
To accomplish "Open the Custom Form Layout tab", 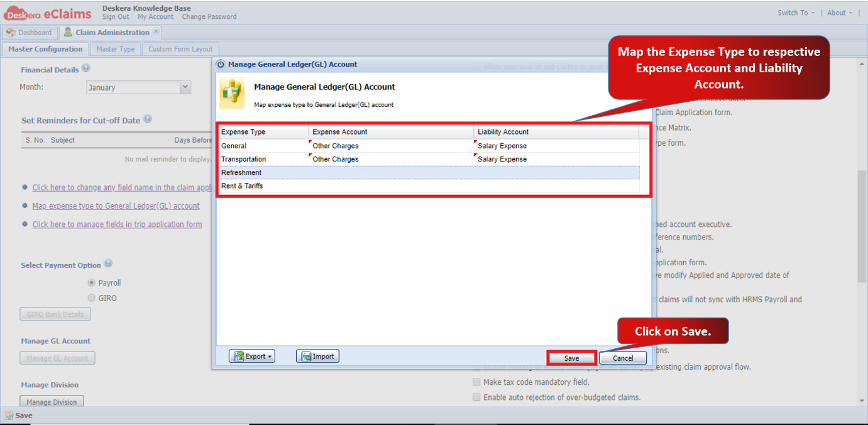I will click(181, 49).
